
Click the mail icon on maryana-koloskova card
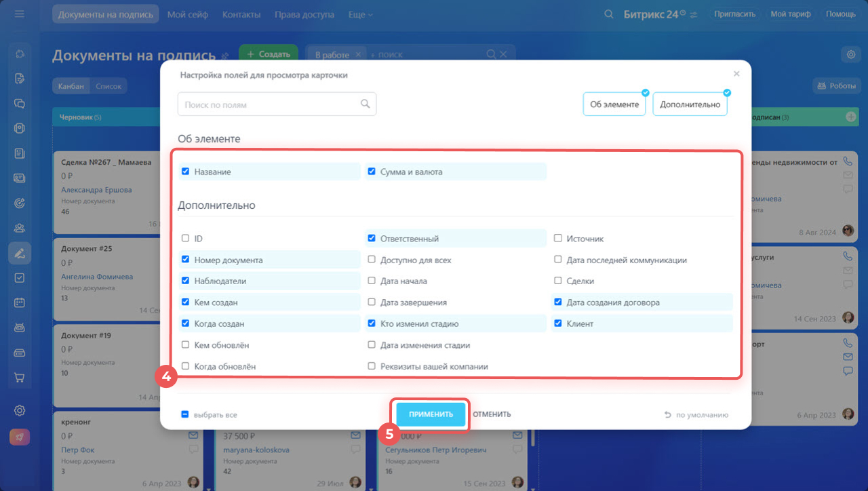[356, 435]
